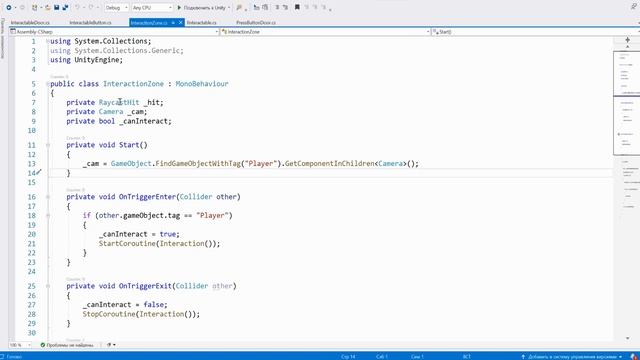Open the Start() member navigation dropdown
The width and height of the screenshot is (640, 360).
tap(536, 32)
